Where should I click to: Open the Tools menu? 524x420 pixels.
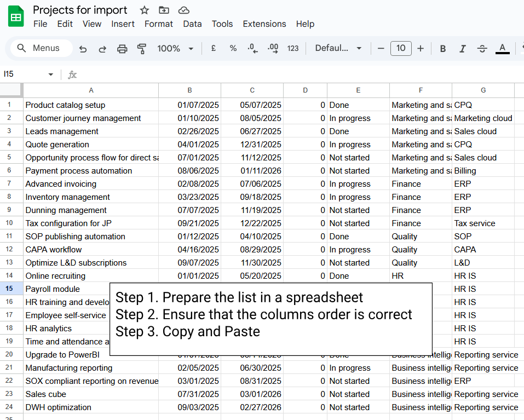[222, 24]
